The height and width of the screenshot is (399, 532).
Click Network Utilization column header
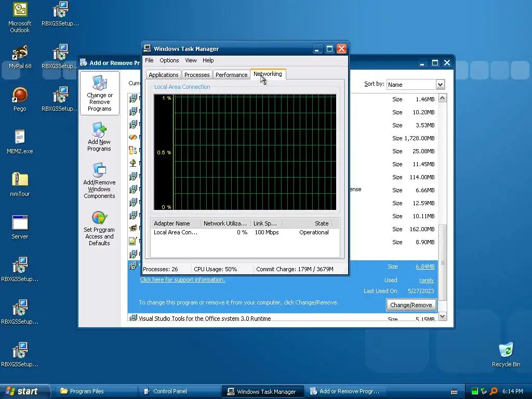click(x=225, y=223)
